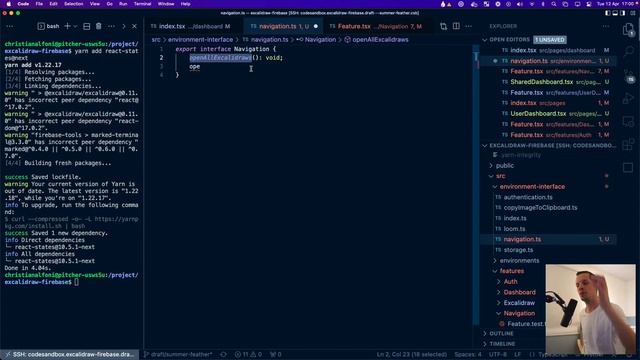Click the trash icon to kill terminal

(x=98, y=26)
